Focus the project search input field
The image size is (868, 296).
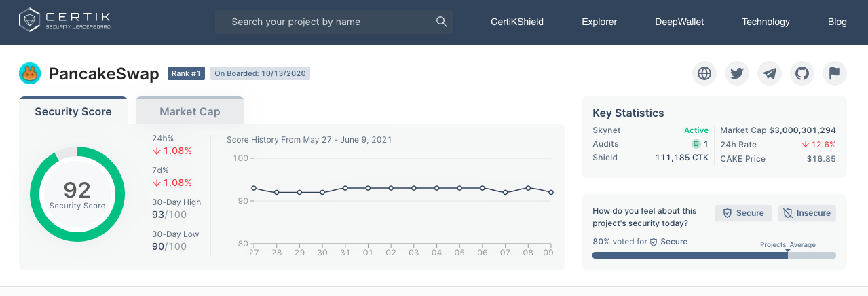click(x=334, y=22)
